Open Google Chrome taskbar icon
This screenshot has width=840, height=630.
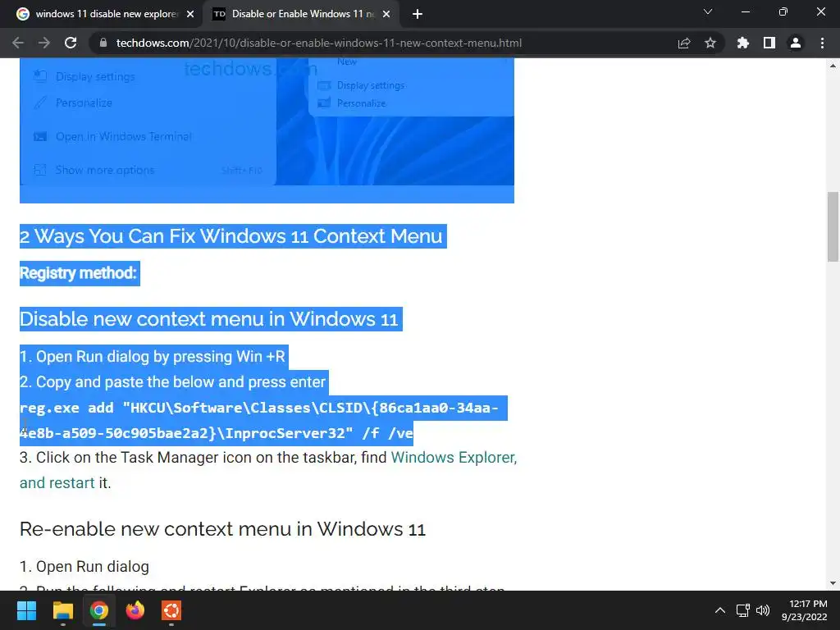tap(99, 610)
